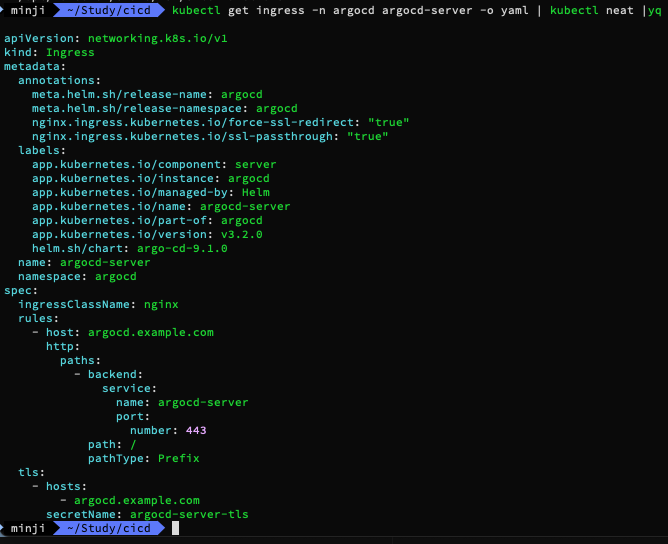Screen dimensions: 668x544
Task: Click the 'minji' username in top prompt
Action: click(x=28, y=10)
